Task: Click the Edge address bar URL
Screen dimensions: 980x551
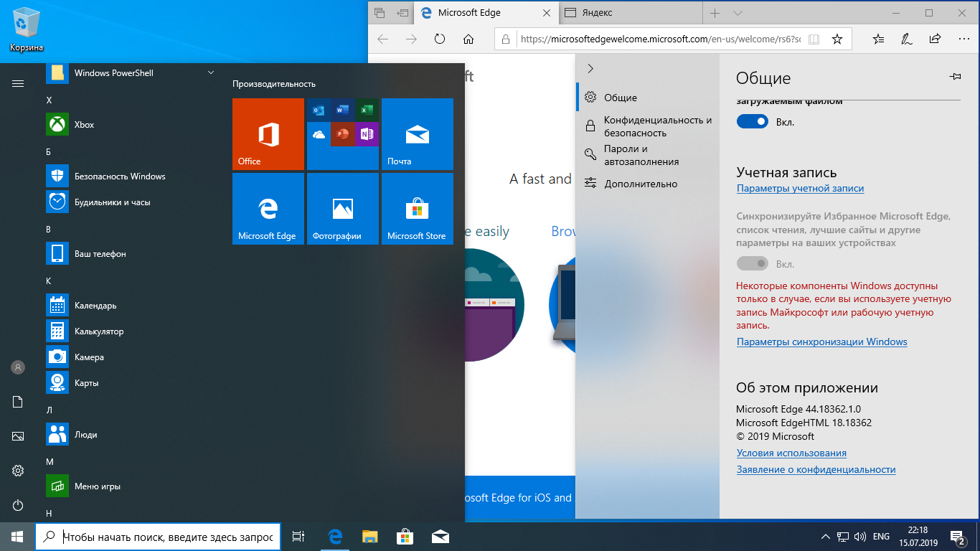Action: coord(660,39)
